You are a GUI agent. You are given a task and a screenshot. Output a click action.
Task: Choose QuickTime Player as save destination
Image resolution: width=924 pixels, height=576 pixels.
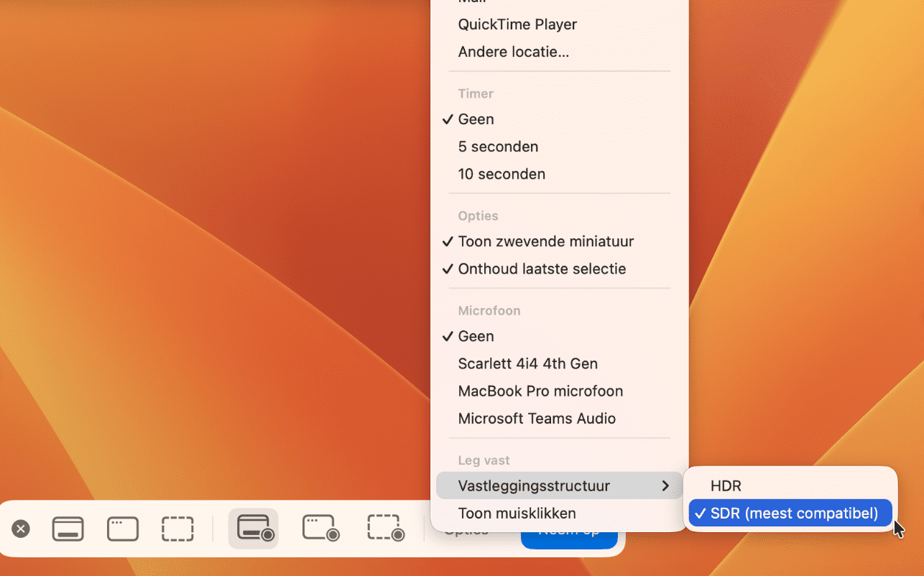(x=517, y=24)
